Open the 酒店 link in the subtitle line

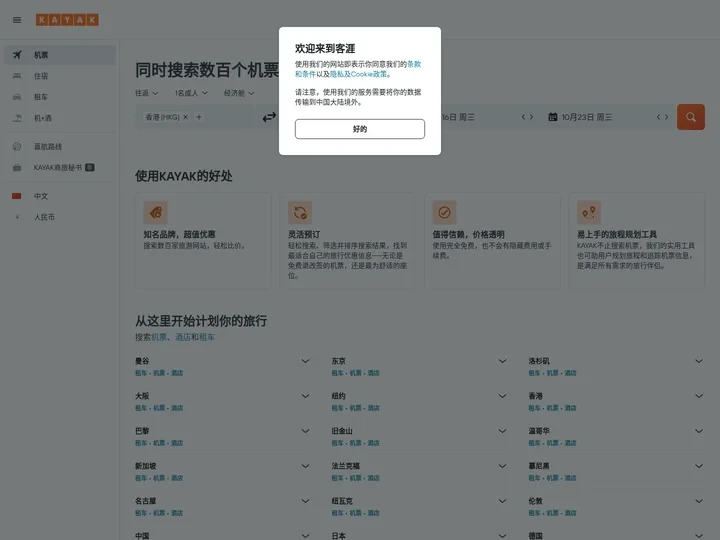(183, 338)
